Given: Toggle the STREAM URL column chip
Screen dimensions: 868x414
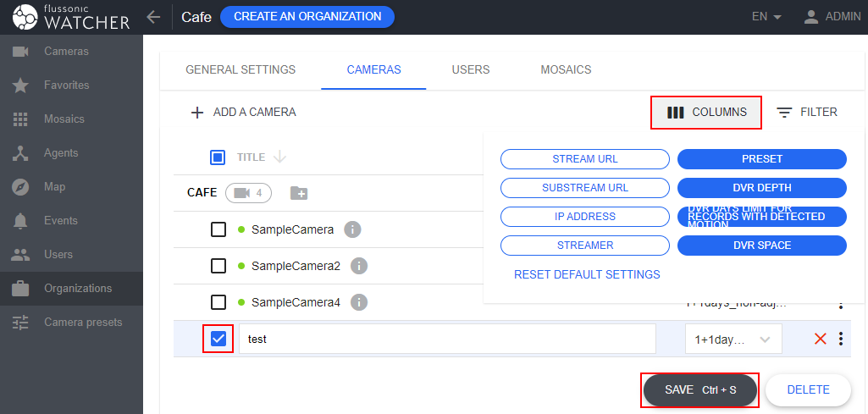Looking at the screenshot, I should 584,159.
